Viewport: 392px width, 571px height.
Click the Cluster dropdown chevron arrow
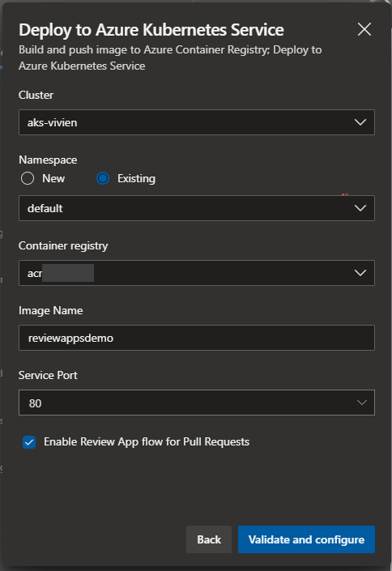[x=360, y=122]
